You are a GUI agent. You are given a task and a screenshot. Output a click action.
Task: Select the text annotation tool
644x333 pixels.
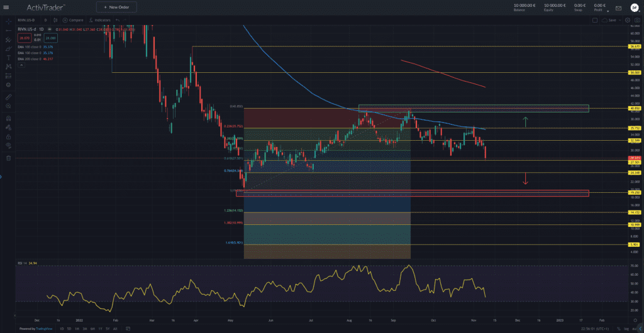point(8,57)
